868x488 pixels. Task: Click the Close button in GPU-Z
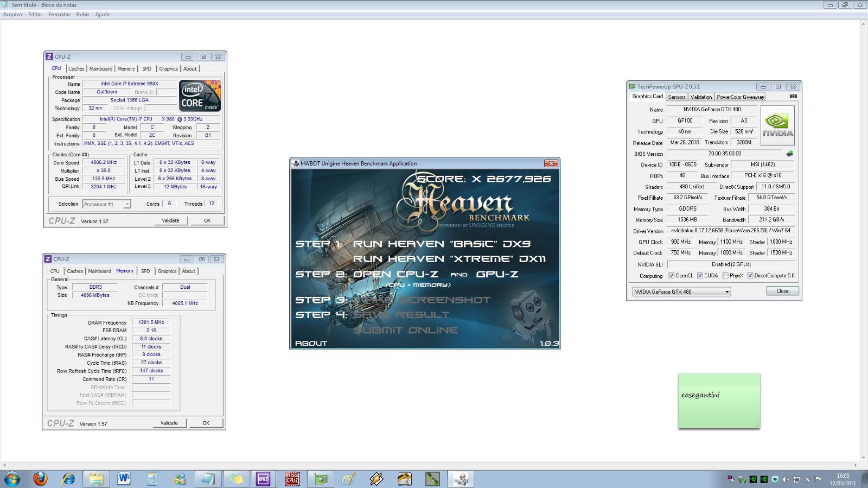pos(782,291)
